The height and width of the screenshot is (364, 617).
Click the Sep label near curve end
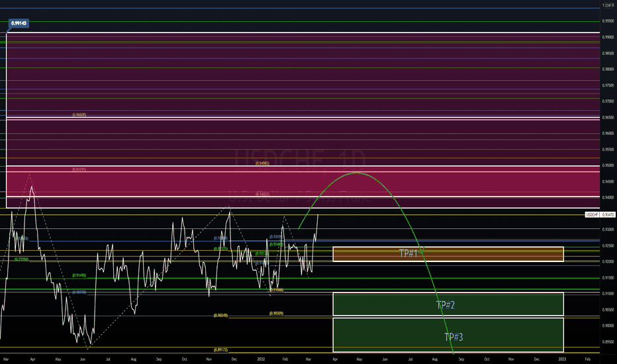[461, 359]
